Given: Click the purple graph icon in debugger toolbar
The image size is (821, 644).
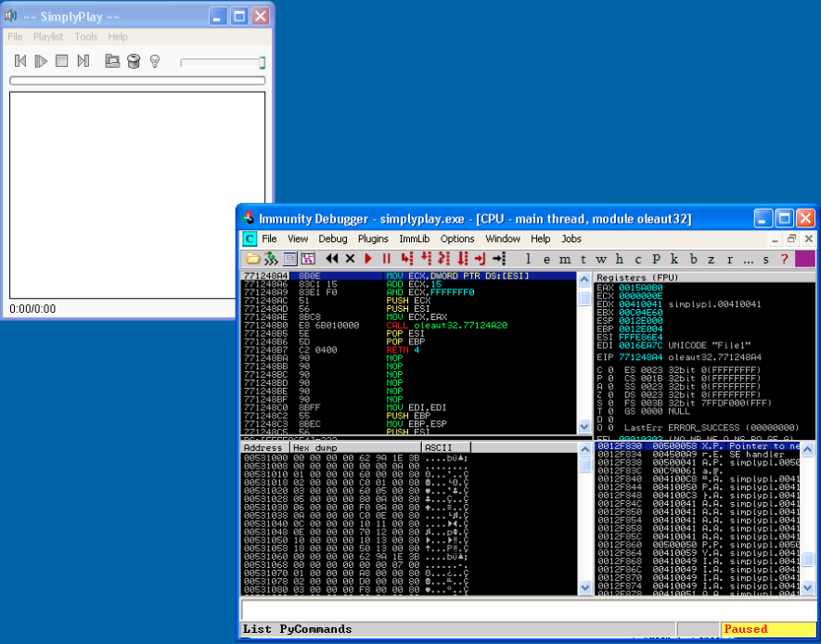Looking at the screenshot, I should click(308, 258).
